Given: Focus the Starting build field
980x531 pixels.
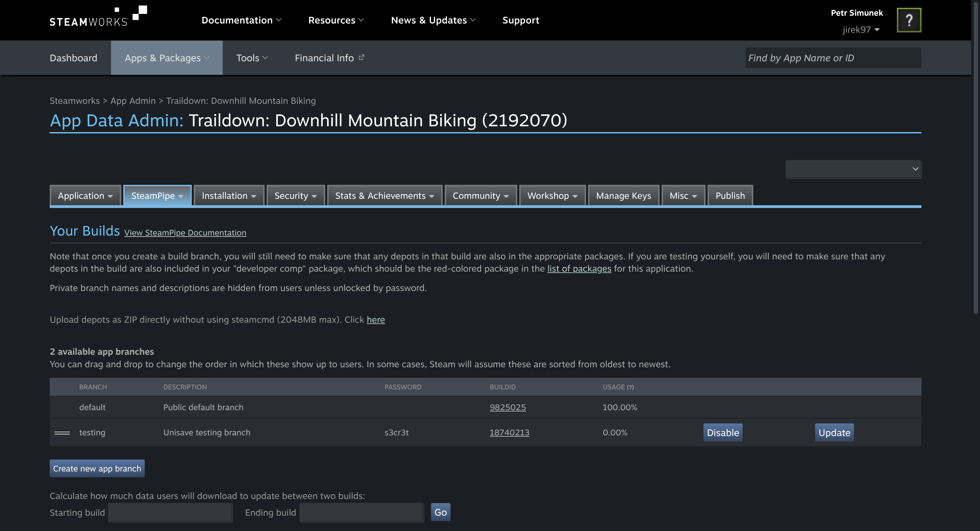Looking at the screenshot, I should tap(170, 512).
